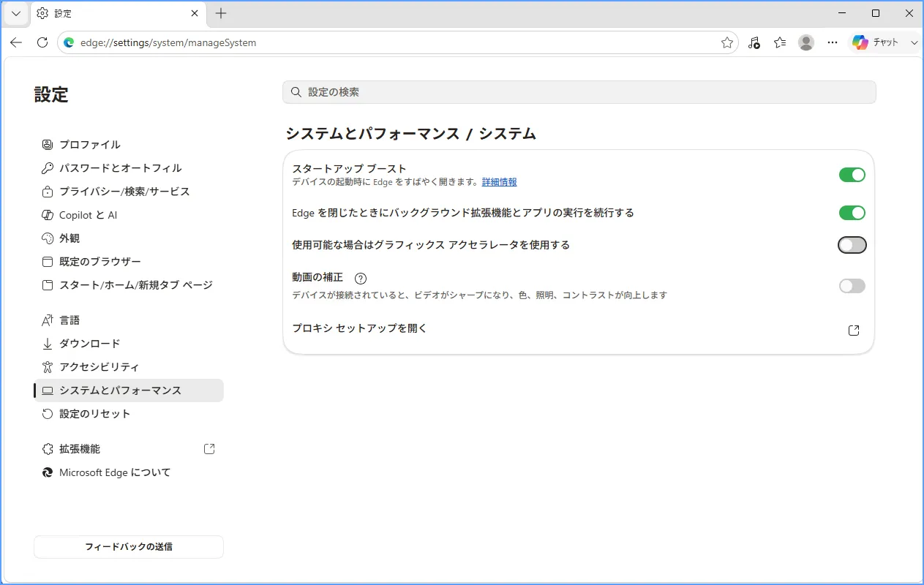Open Copilot チャット button
924x585 pixels.
(876, 42)
